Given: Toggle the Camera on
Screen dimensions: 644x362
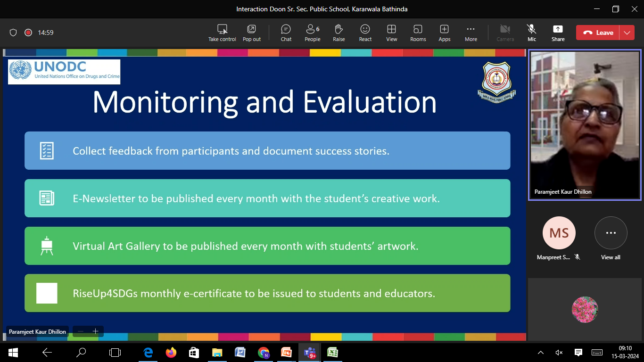Looking at the screenshot, I should click(x=505, y=33).
